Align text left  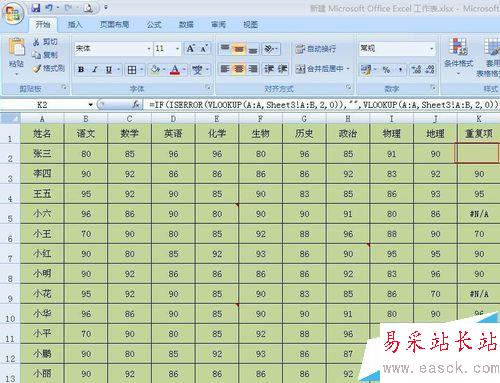pos(225,69)
